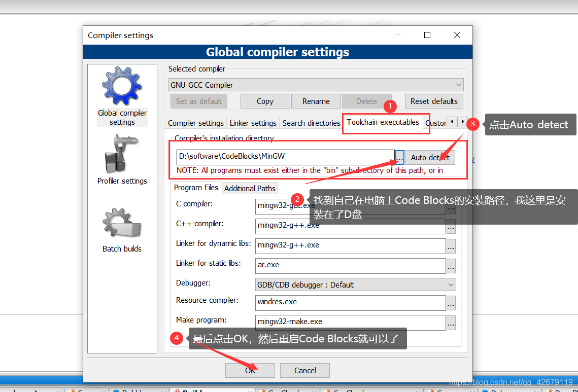The width and height of the screenshot is (578, 392).
Task: Open the Program Files sub-tab
Action: (196, 188)
